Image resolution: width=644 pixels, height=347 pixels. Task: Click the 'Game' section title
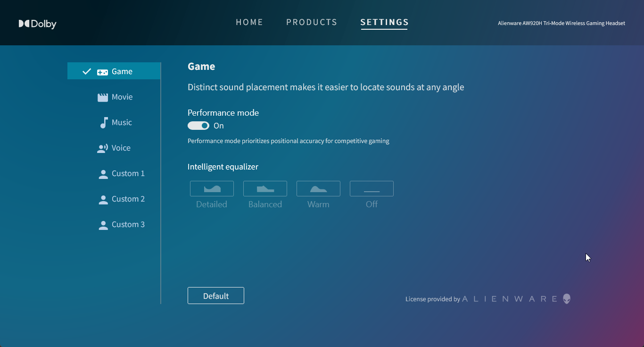pyautogui.click(x=201, y=67)
